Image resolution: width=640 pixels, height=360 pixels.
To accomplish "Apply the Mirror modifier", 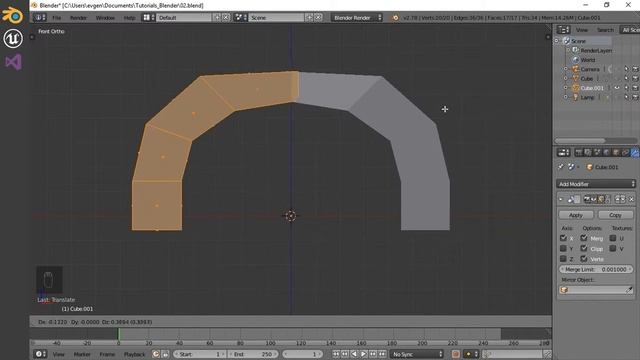I will pyautogui.click(x=576, y=215).
